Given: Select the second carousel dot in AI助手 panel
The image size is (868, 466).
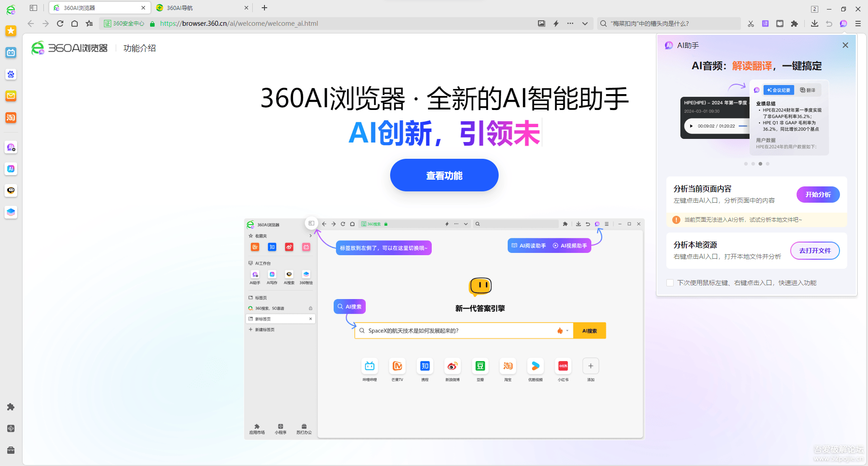Looking at the screenshot, I should tap(753, 164).
